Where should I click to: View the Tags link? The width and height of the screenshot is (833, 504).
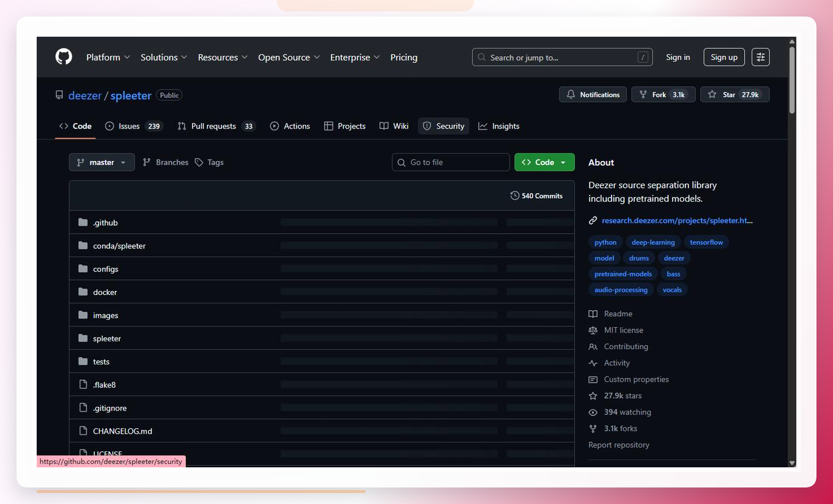tap(209, 162)
